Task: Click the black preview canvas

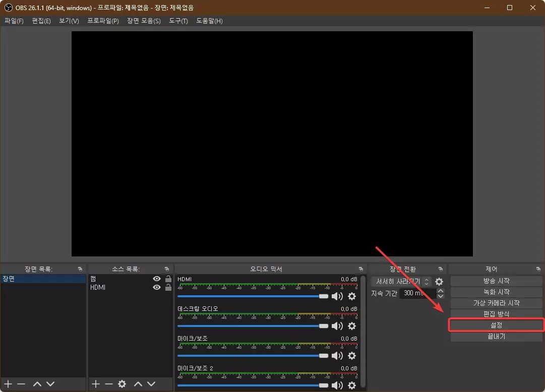Action: (272, 144)
